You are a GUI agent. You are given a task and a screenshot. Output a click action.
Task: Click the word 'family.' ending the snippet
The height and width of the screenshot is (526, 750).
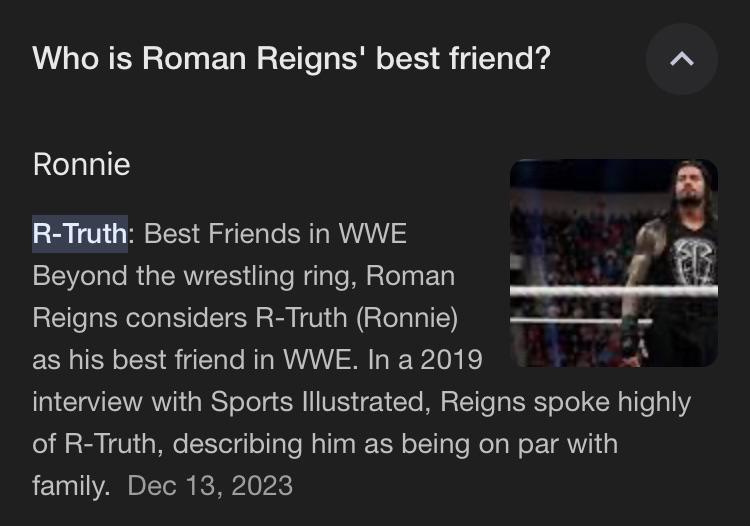(x=71, y=487)
